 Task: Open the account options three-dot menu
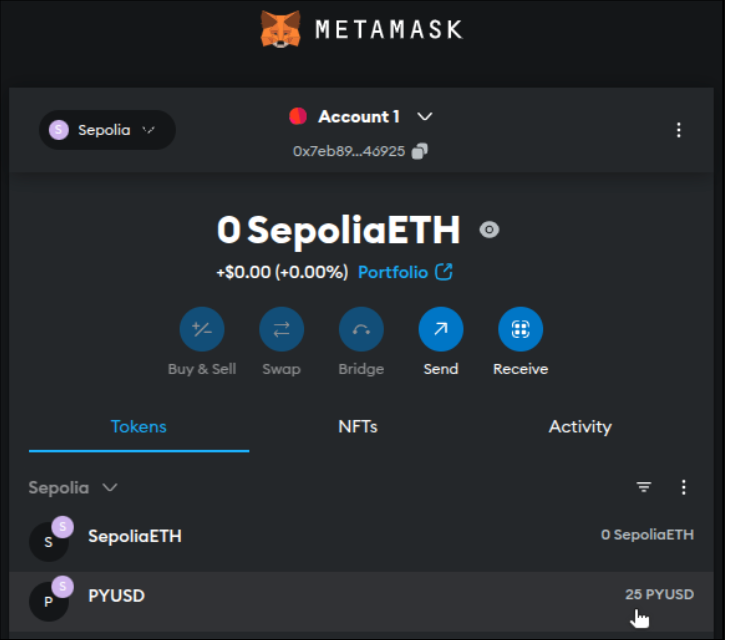[x=679, y=130]
